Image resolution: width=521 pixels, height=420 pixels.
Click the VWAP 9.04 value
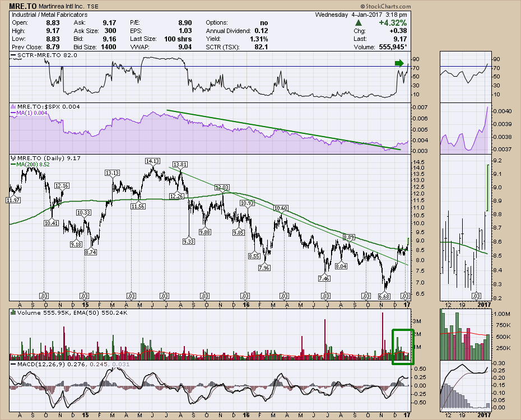185,47
